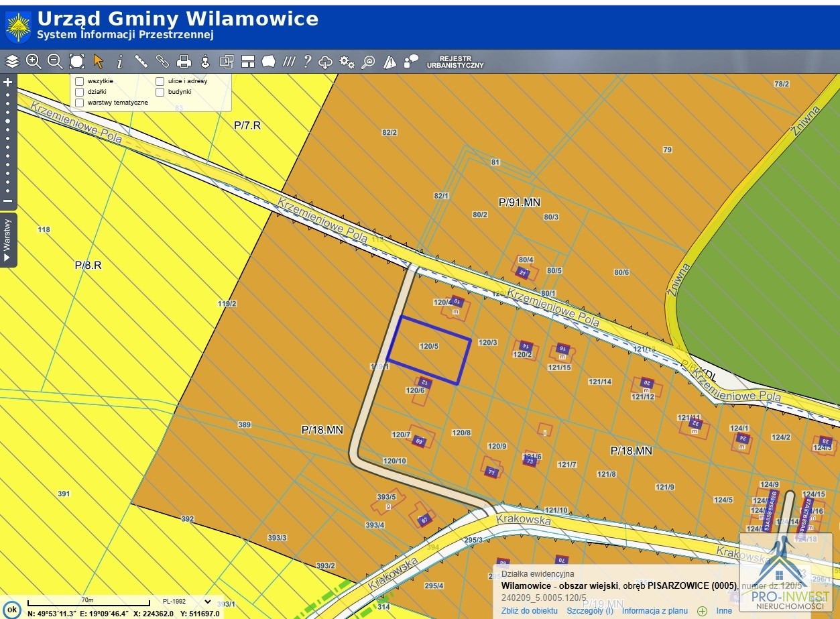Click parcel label 120/8
Image resolution: width=840 pixels, height=619 pixels.
pos(461,433)
